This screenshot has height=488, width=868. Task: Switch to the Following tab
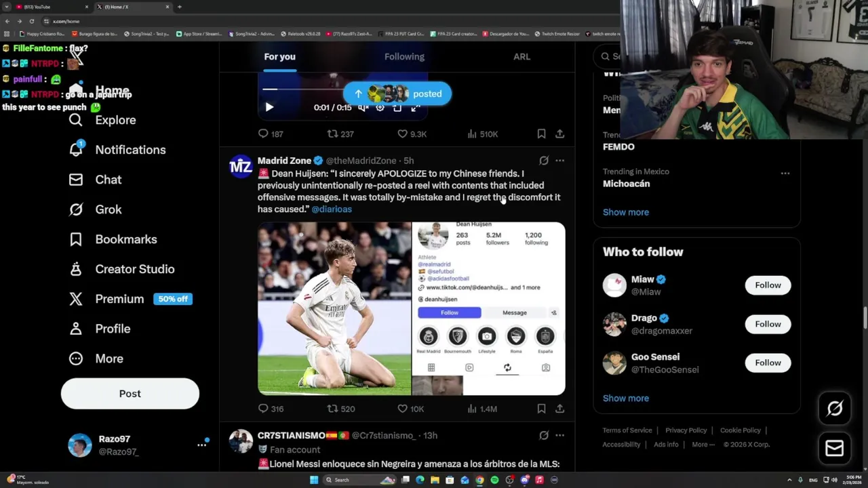[404, 57]
